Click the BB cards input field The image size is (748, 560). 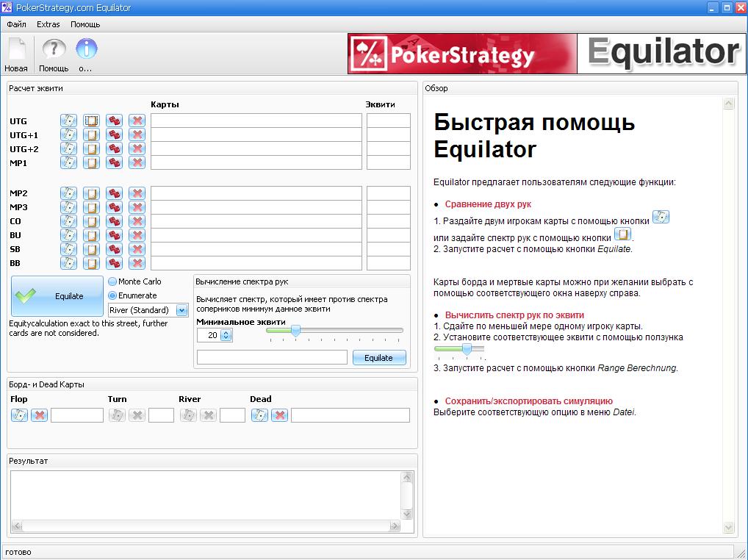(256, 263)
